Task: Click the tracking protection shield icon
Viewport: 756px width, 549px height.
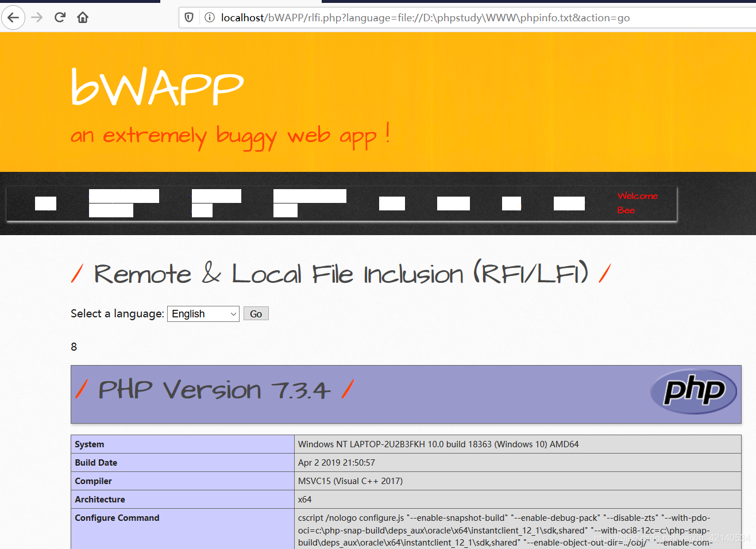Action: tap(189, 17)
